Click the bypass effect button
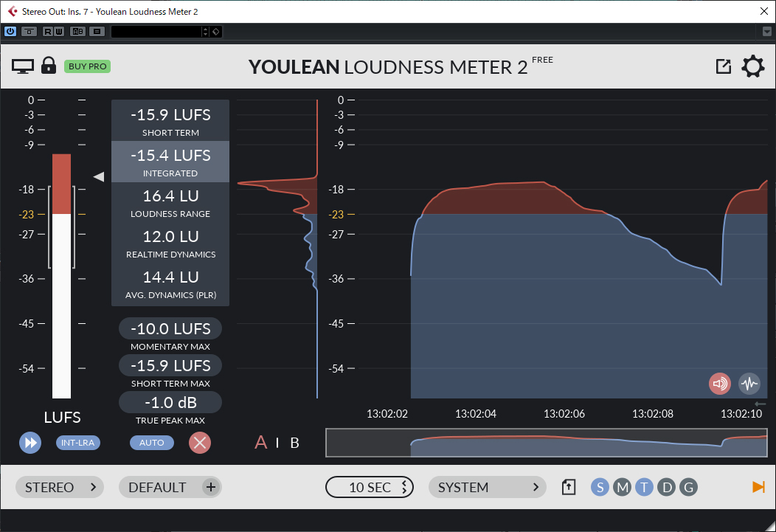The width and height of the screenshot is (776, 532). (x=30, y=32)
